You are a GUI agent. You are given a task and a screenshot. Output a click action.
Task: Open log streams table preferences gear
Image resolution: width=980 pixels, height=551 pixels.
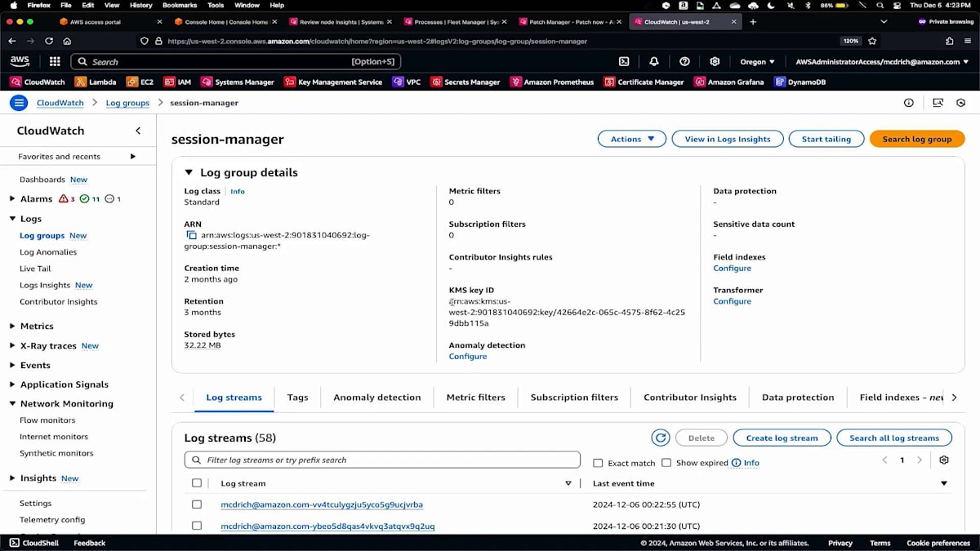[x=944, y=460]
